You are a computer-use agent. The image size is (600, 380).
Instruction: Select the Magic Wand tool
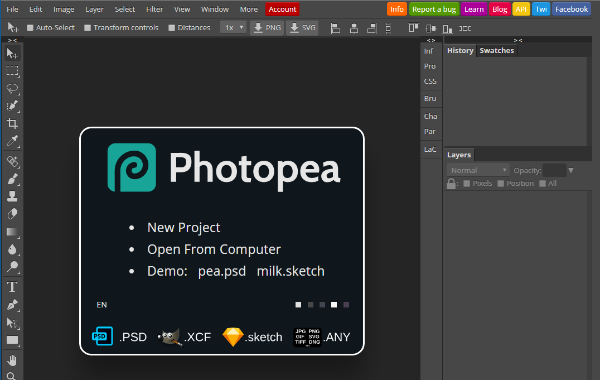(12, 106)
